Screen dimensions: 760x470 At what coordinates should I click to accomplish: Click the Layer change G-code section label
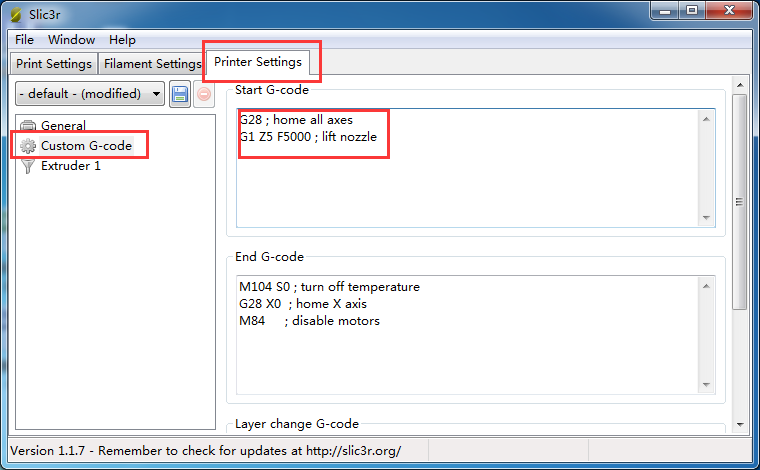[297, 424]
